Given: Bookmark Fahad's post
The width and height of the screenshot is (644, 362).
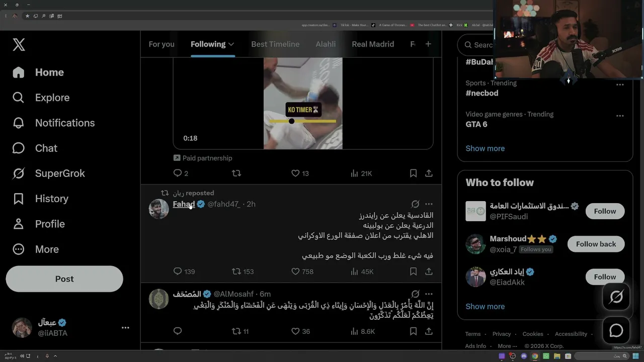Looking at the screenshot, I should [x=413, y=271].
